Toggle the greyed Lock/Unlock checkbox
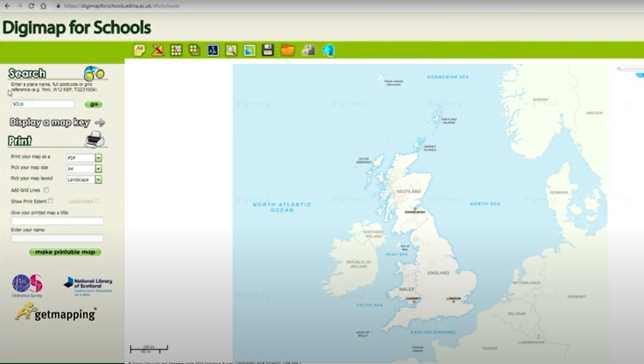Screen dimensions: 644x364 pyautogui.click(x=97, y=201)
